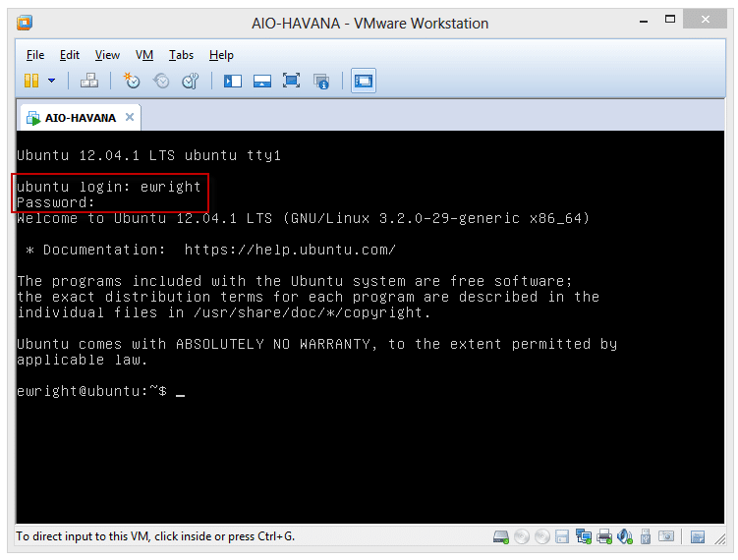Click inside the terminal console area
The height and width of the screenshot is (560, 738).
(373, 442)
